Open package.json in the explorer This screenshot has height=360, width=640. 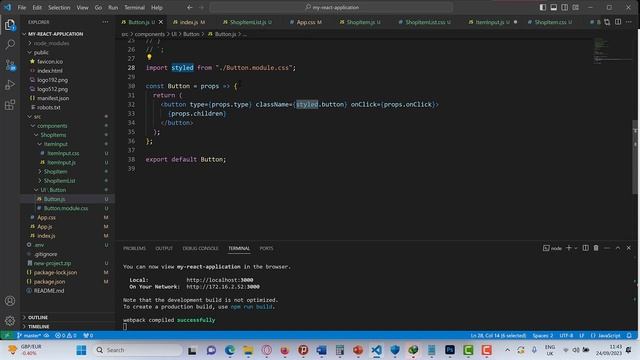[49, 282]
